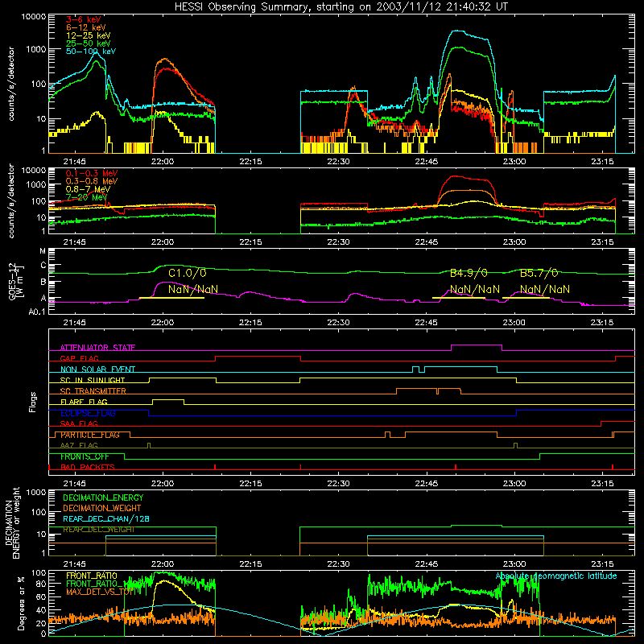This screenshot has height=644, width=644.
Task: Click the B5.7/0 flare class annotation
Action: [539, 273]
